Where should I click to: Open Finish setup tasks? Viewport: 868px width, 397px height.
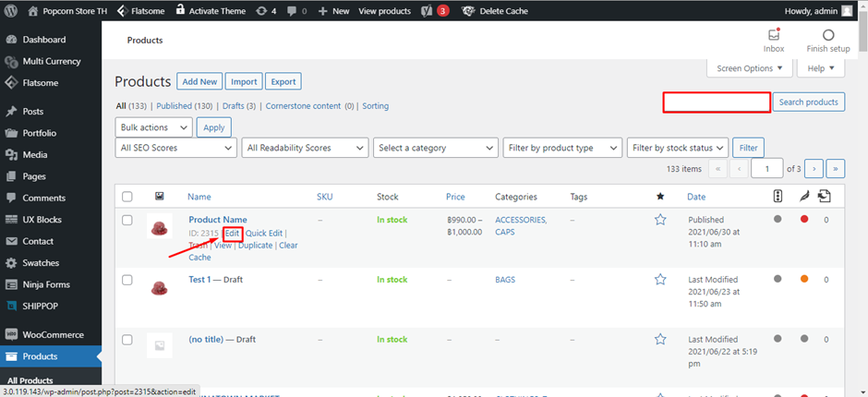(828, 40)
